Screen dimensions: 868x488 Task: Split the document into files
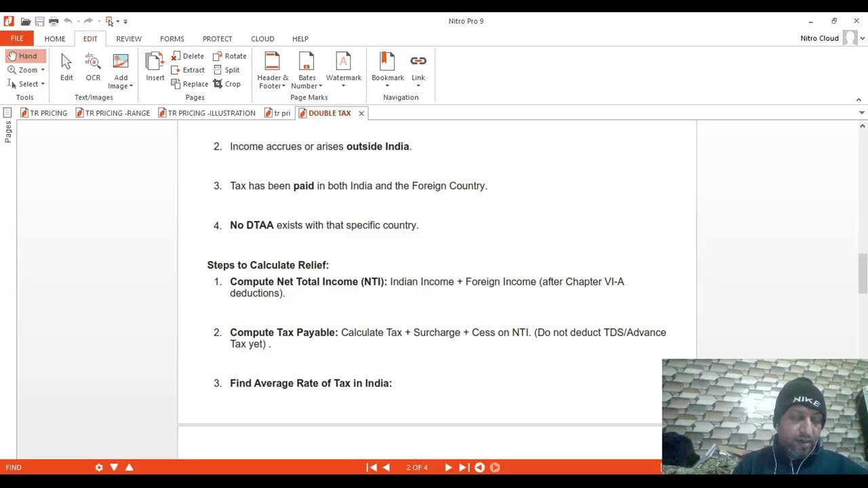pos(226,70)
